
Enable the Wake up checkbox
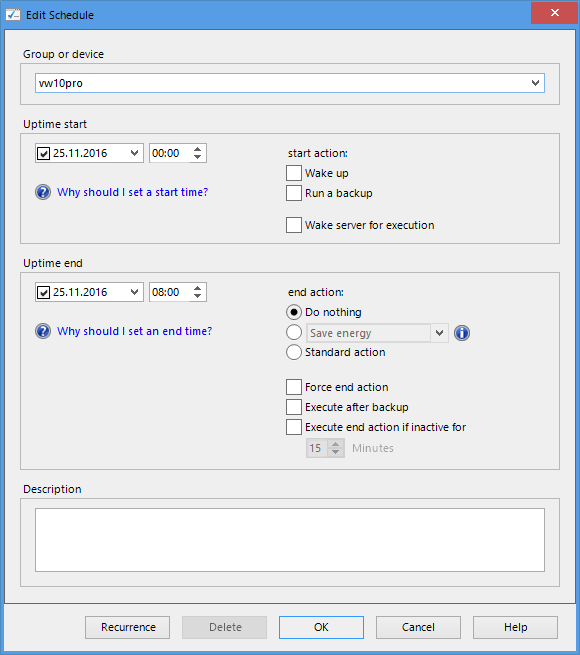[x=294, y=173]
